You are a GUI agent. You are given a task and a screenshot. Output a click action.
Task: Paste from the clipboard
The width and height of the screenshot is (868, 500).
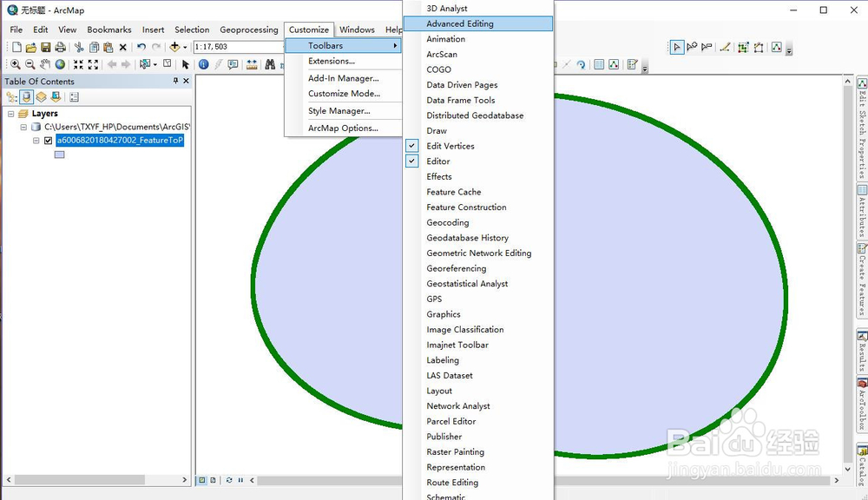pos(108,47)
